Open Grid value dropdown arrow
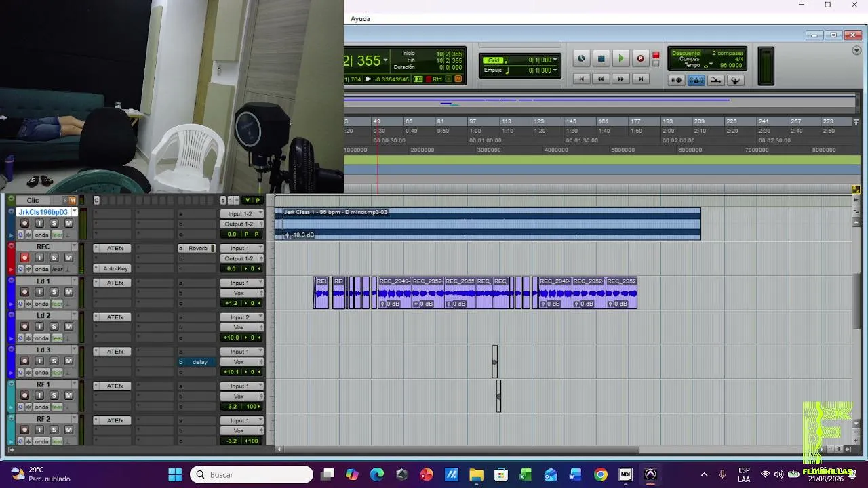Screen dimensions: 868x488 point(555,60)
